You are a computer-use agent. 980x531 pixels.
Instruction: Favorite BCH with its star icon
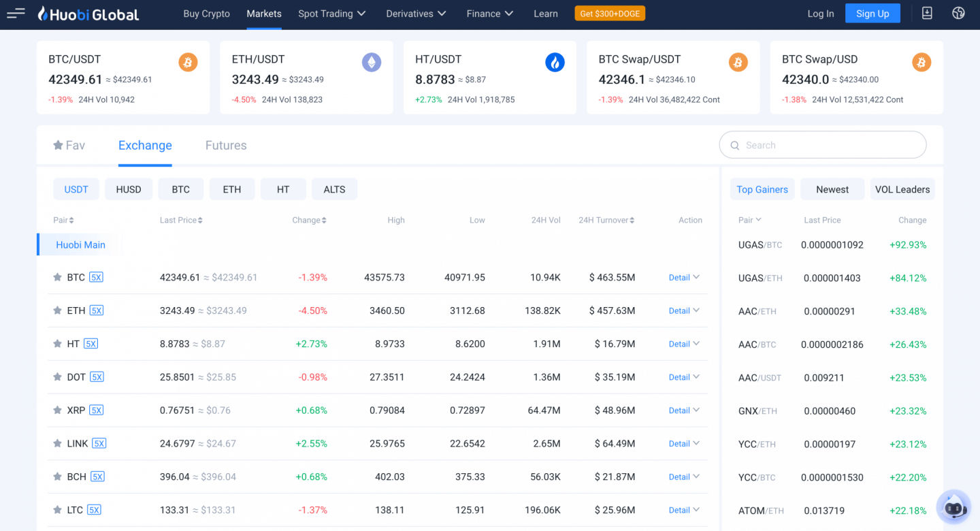pyautogui.click(x=57, y=477)
